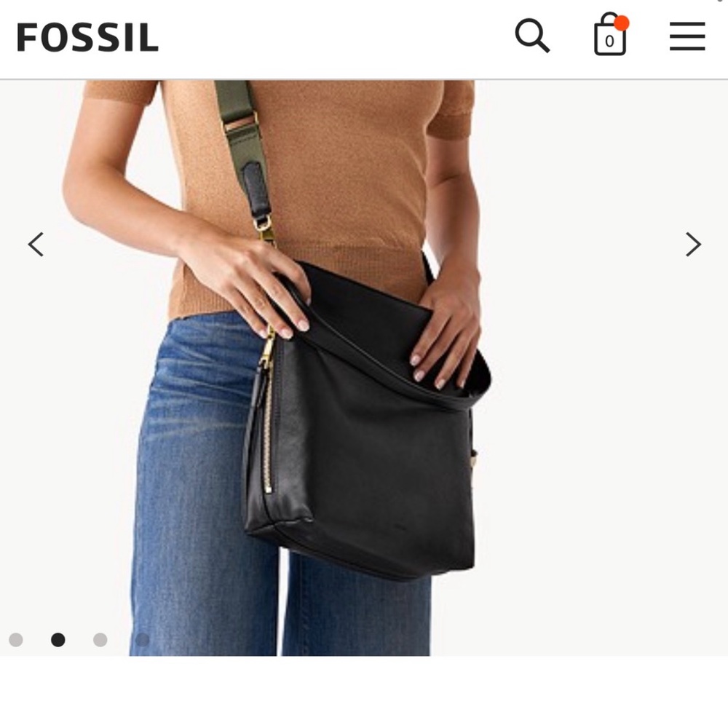Screen dimensions: 728x728
Task: Click the cart item count zero
Action: pos(609,41)
